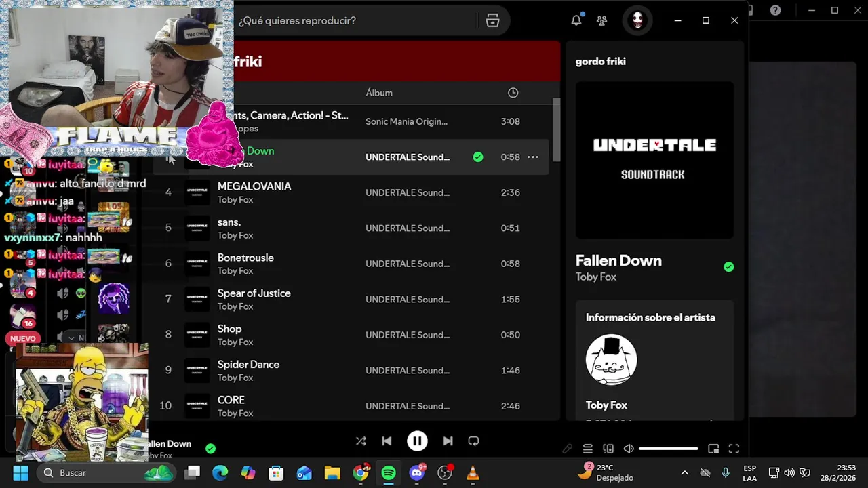Image resolution: width=868 pixels, height=488 pixels.
Task: Open the profile avatar menu
Action: (x=637, y=20)
